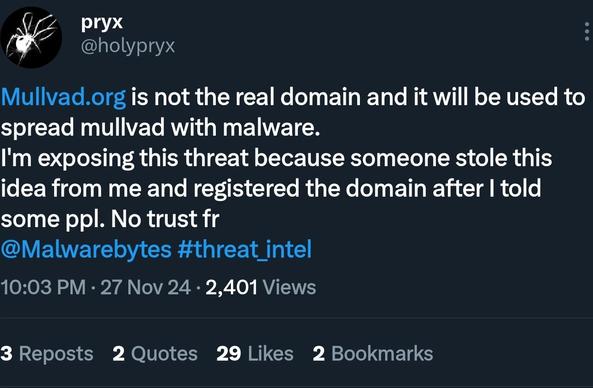This screenshot has height=388, width=593.
Task: Click the "some ppl. No trust fr" line
Action: [110, 219]
